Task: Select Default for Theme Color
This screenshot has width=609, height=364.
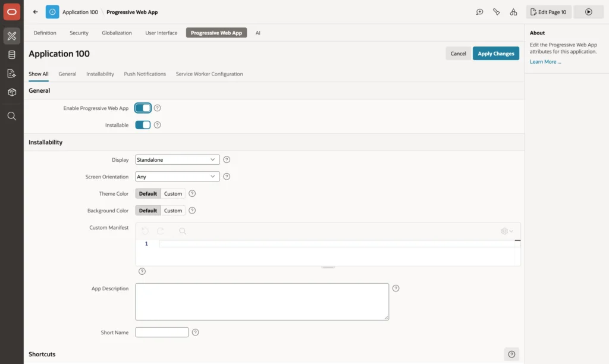Action: (x=148, y=193)
